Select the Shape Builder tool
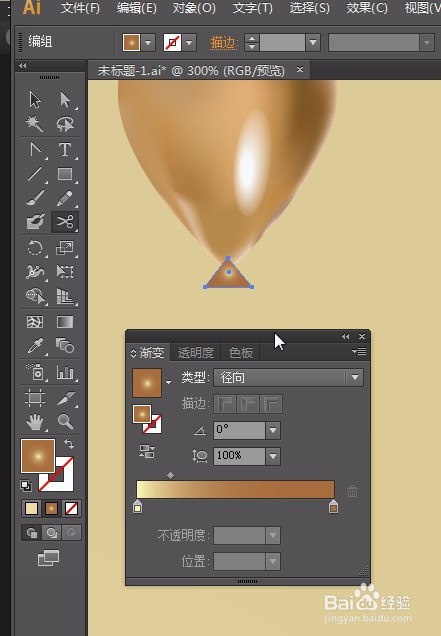 coord(35,296)
